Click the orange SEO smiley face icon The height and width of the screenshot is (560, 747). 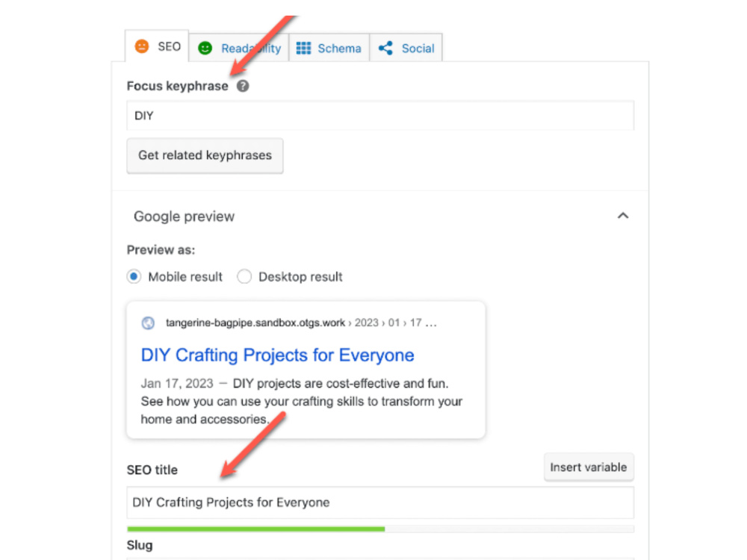[141, 46]
